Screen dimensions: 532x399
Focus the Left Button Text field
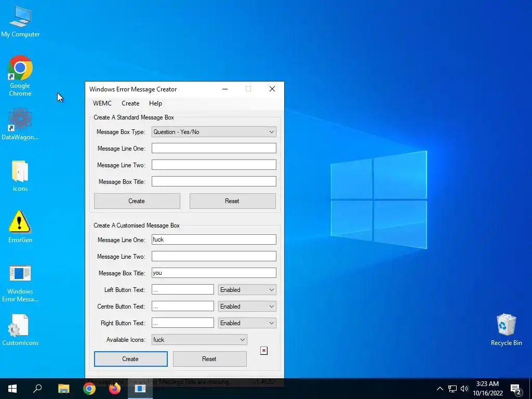point(182,289)
